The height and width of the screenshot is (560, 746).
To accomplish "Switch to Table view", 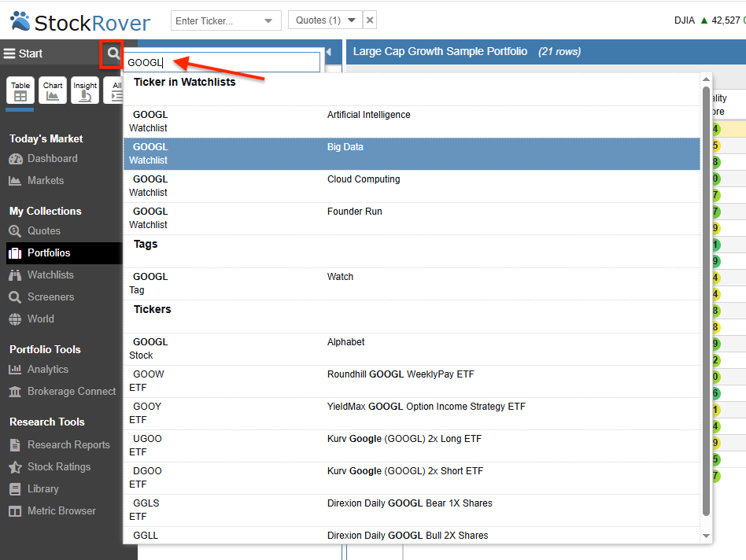I will (20, 90).
